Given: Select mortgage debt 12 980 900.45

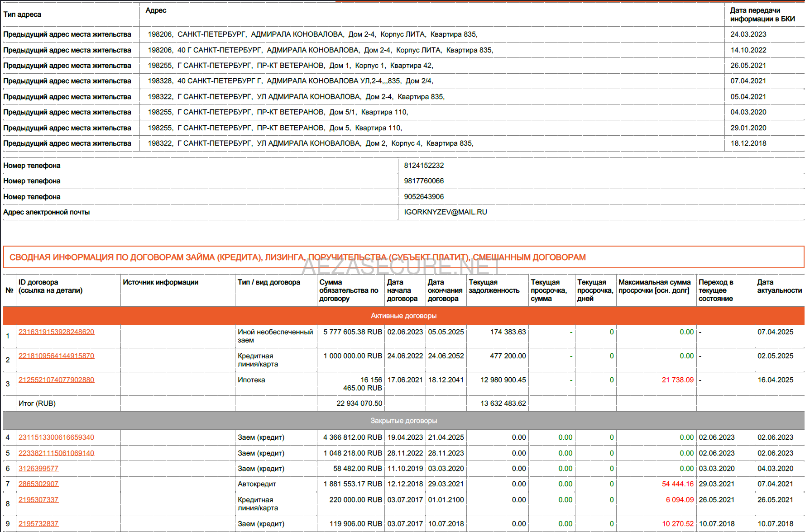Looking at the screenshot, I should tap(503, 380).
